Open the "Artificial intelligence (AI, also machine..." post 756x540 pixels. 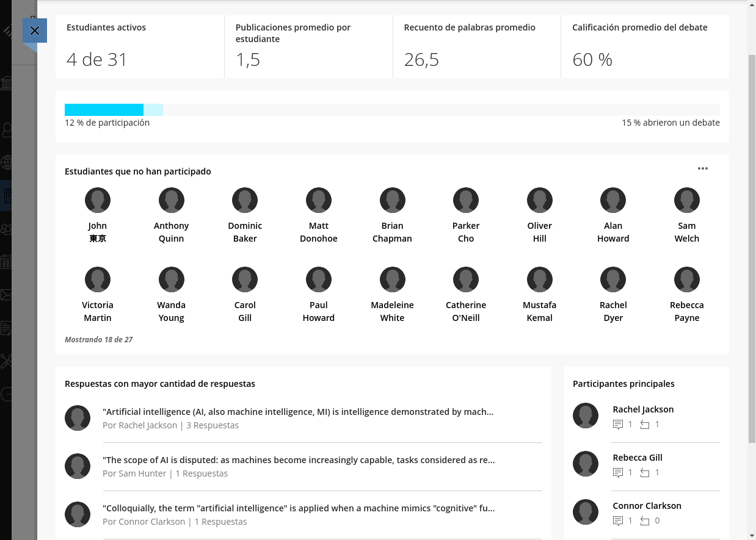tap(298, 411)
